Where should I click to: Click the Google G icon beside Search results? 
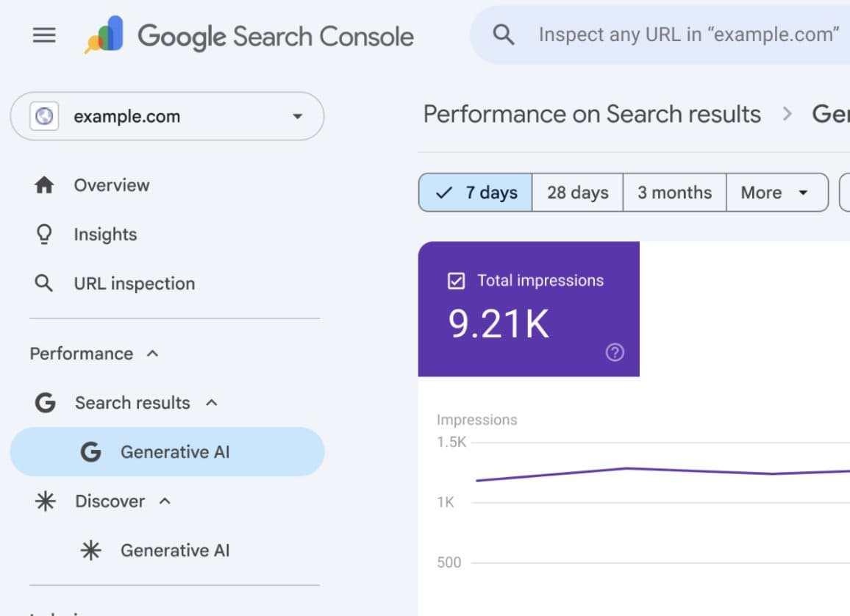pos(45,403)
